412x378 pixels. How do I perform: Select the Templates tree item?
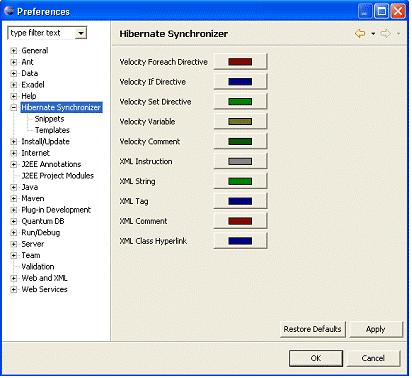click(52, 130)
